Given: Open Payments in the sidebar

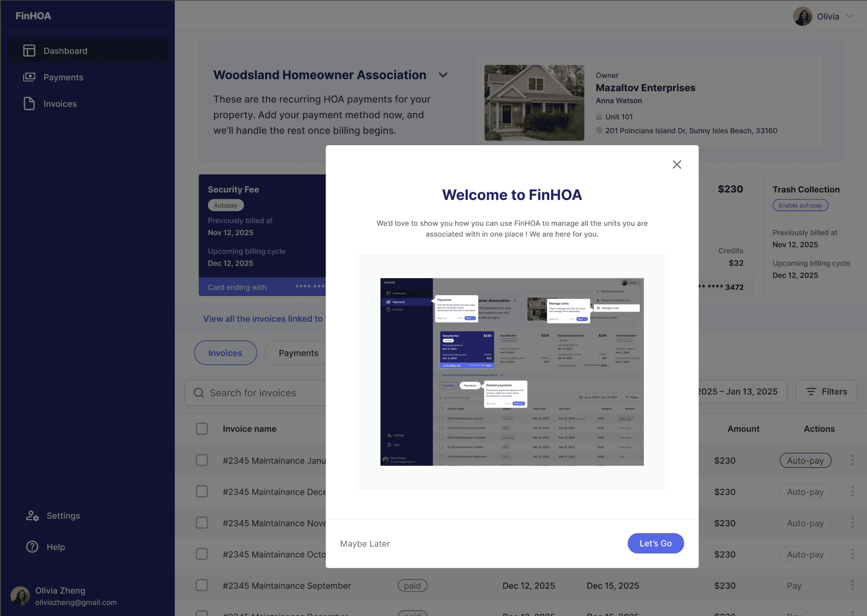Looking at the screenshot, I should coord(88,77).
